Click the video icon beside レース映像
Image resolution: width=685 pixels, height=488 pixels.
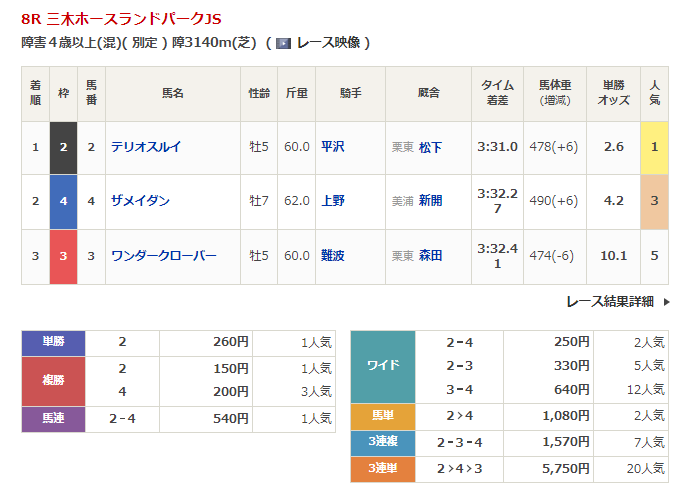pyautogui.click(x=283, y=43)
